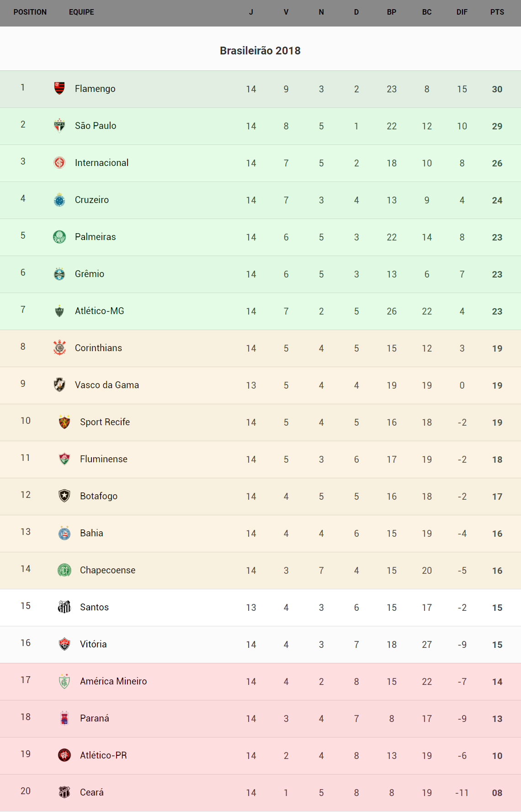The height and width of the screenshot is (812, 521).
Task: Click the EQUIPE column header
Action: 81,12
